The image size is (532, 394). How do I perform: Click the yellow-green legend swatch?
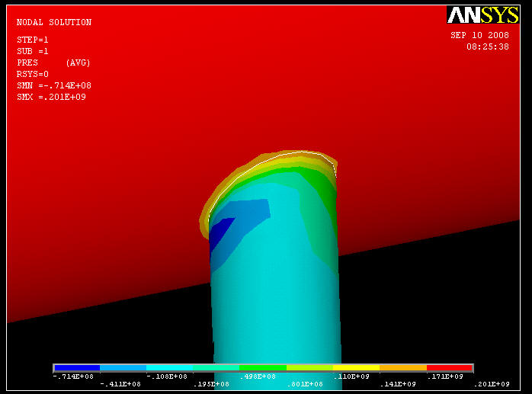[309, 368]
